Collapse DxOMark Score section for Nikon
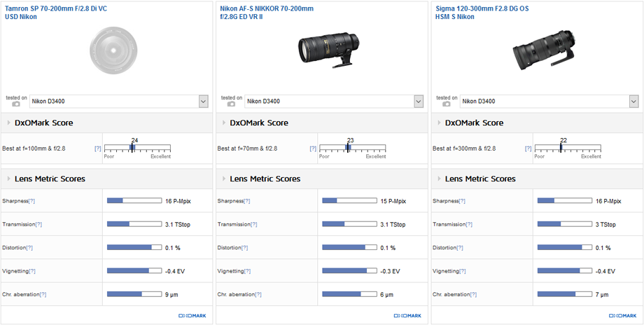 click(224, 123)
